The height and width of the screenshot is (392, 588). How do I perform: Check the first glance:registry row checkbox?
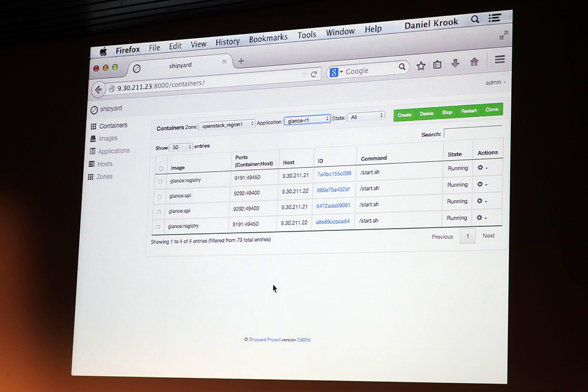coord(160,182)
